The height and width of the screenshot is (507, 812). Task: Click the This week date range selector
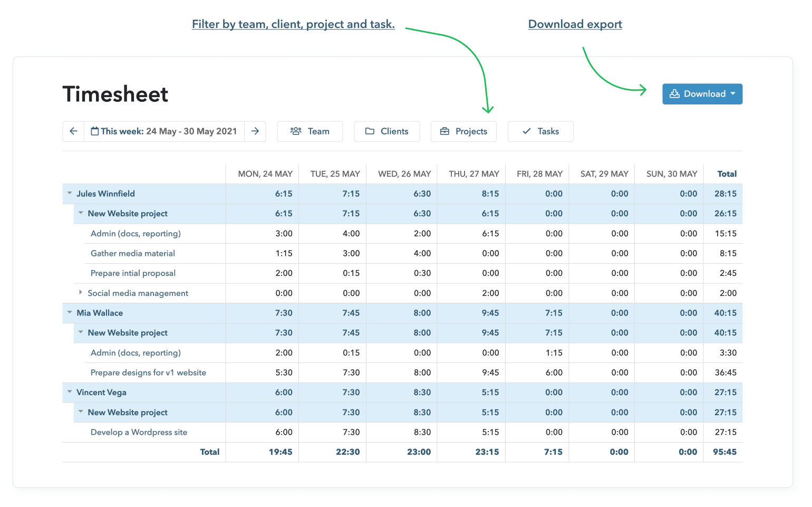tap(165, 131)
